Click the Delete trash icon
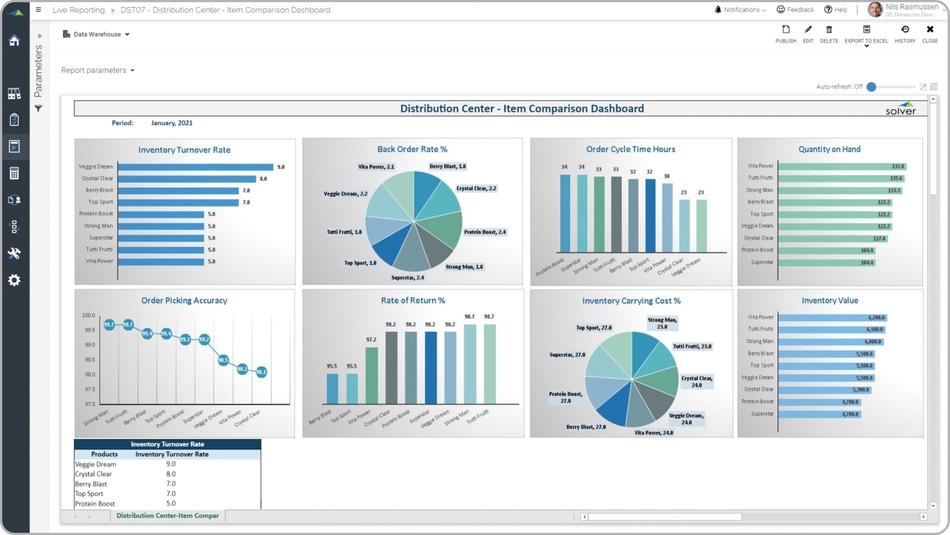 [x=829, y=34]
